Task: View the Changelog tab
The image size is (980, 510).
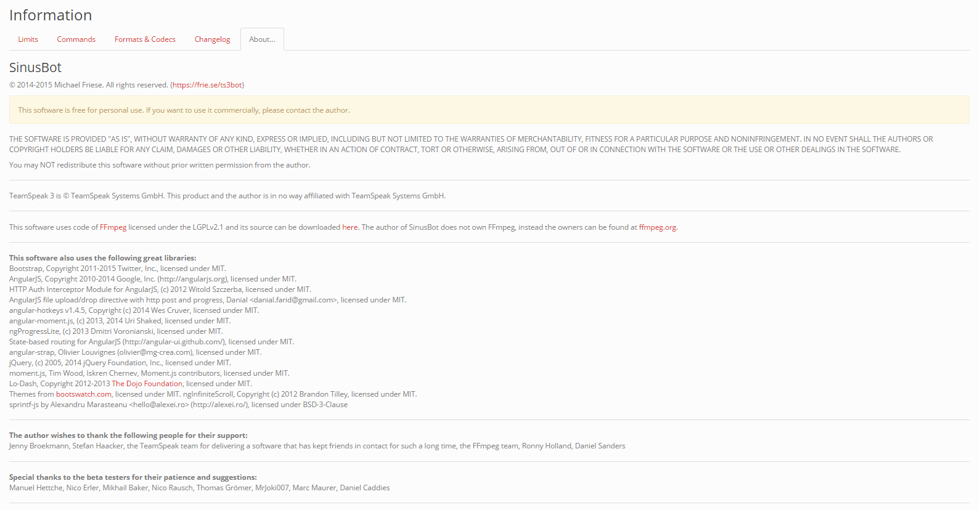Action: [x=212, y=39]
